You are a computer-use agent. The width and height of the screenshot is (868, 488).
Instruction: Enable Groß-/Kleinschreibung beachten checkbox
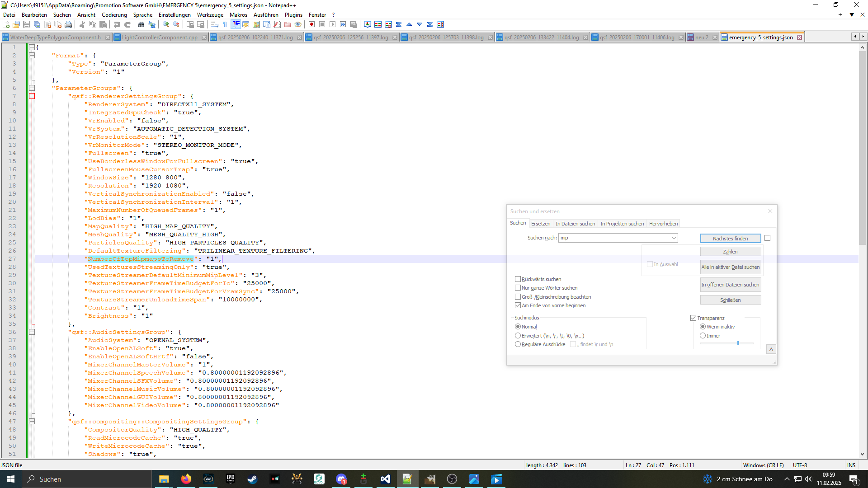[x=518, y=297]
